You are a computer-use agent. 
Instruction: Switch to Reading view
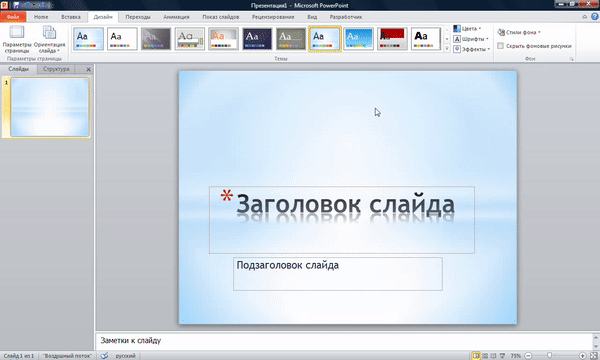(x=494, y=356)
